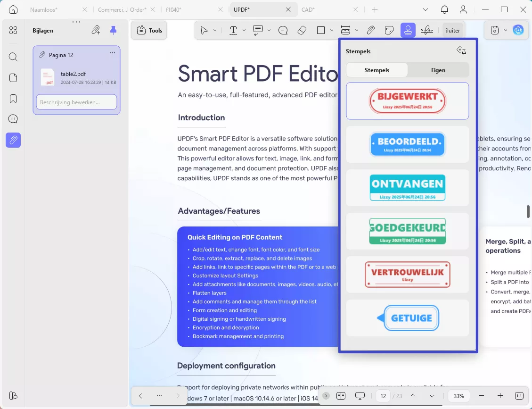Select the table2.pdf attachment file
Screen dimensions: 532x409
(77, 77)
